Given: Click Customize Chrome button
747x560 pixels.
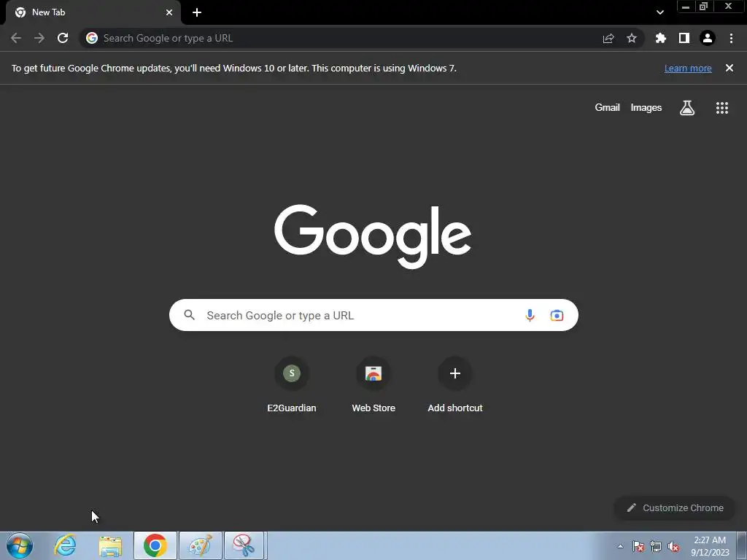Looking at the screenshot, I should 675,507.
